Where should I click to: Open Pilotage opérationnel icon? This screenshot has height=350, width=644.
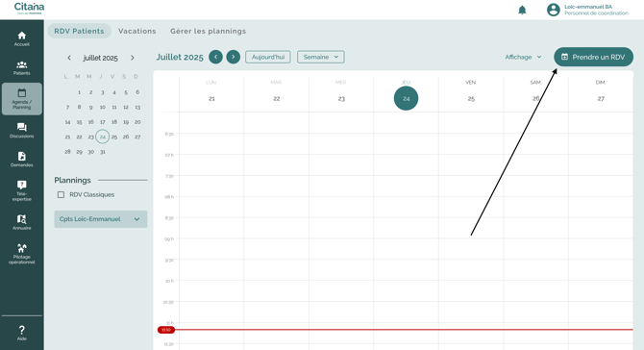[x=22, y=248]
